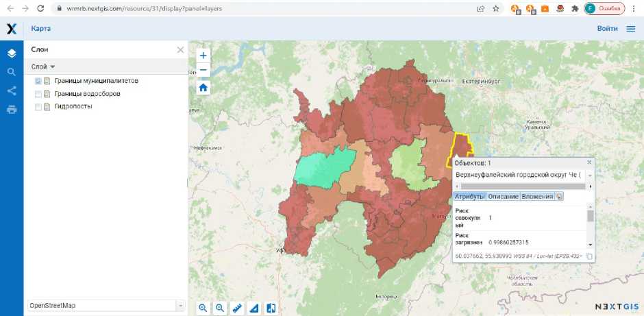Switch to the Описание tab
Viewport: 644px width, 316px height.
[503, 197]
